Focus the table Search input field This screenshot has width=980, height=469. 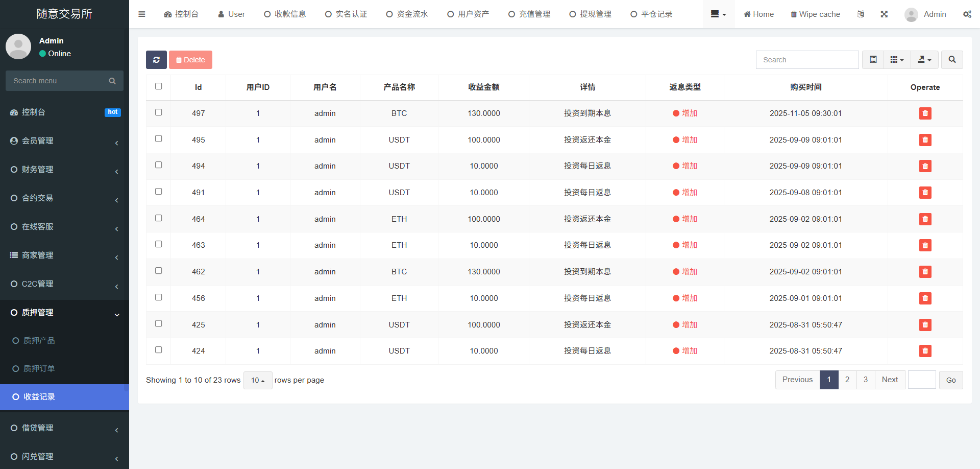[x=807, y=60]
